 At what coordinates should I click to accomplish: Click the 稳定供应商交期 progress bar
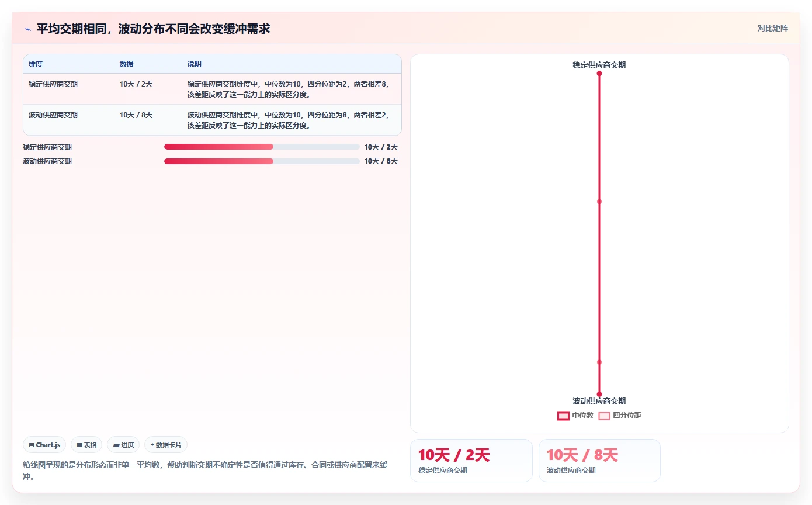pyautogui.click(x=262, y=147)
